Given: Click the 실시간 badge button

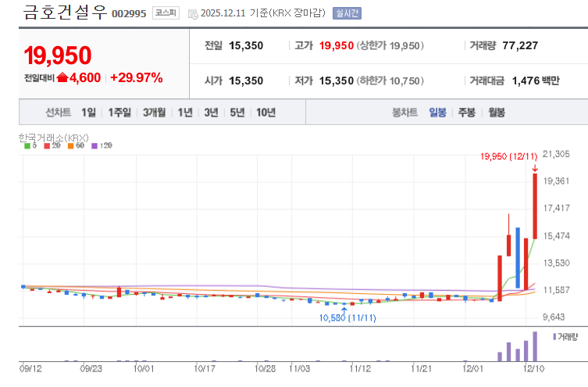Looking at the screenshot, I should point(347,13).
